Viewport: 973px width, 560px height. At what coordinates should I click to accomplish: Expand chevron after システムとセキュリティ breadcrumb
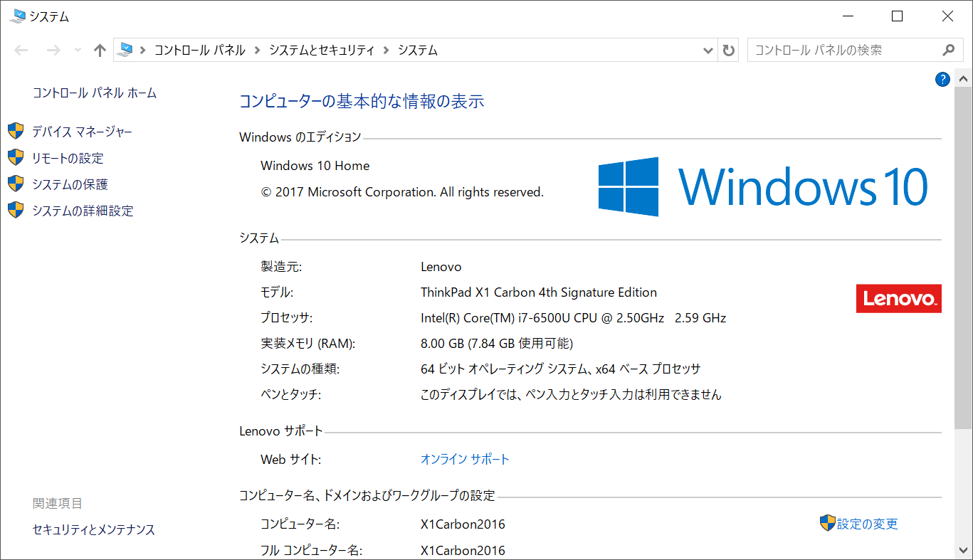[386, 51]
